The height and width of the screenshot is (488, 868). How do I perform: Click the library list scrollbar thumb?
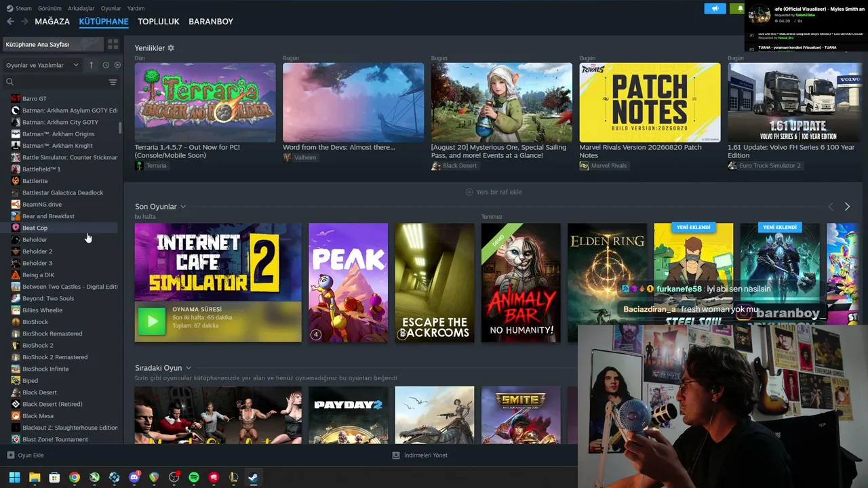click(120, 127)
